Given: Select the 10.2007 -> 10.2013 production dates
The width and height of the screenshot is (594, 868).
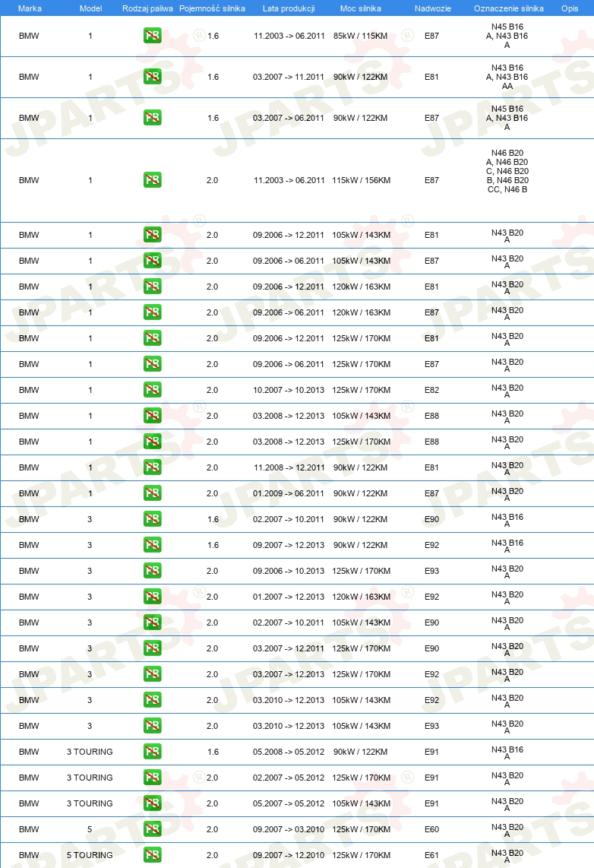Looking at the screenshot, I should coord(289,390).
